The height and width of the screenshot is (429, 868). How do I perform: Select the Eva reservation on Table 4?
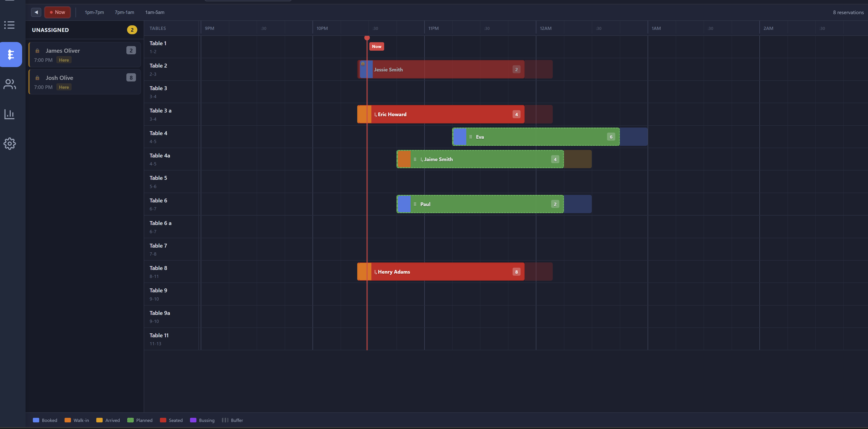point(536,137)
